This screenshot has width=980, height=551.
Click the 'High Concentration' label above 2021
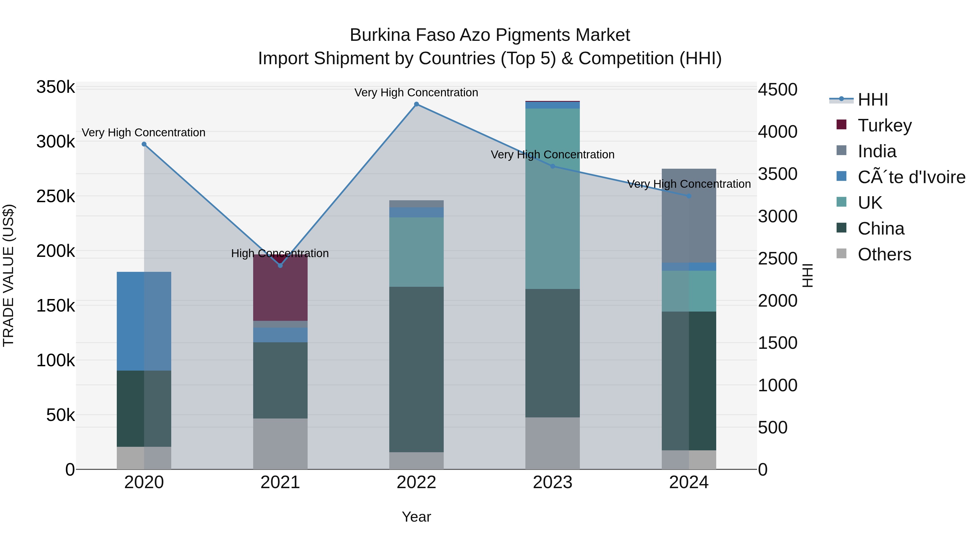click(280, 253)
